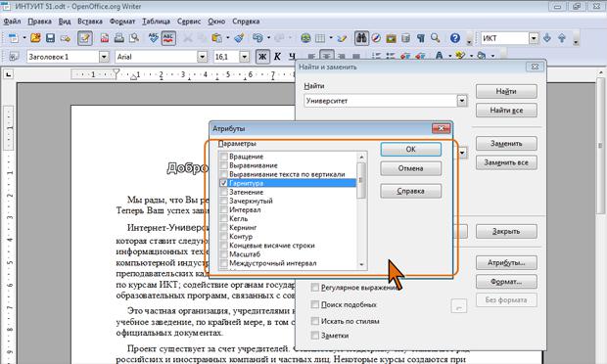Click the Open file folder icon
Image resolution: width=607 pixels, height=364 pixels.
[35, 38]
